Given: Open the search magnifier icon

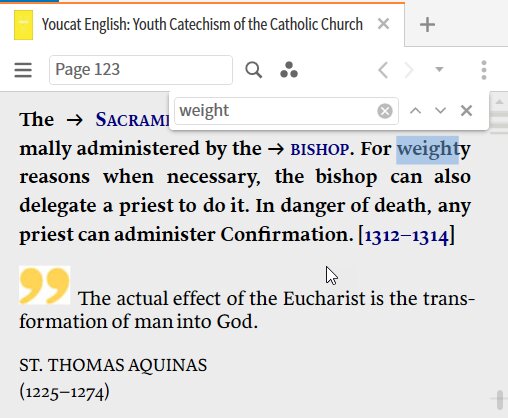Looking at the screenshot, I should (x=253, y=70).
